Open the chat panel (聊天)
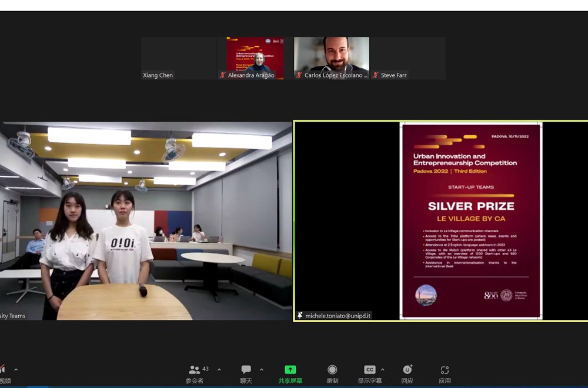 [246, 374]
